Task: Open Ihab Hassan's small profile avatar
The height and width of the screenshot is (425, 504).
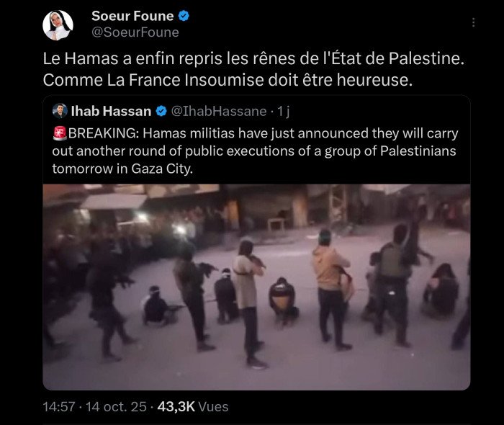Action: [x=60, y=111]
